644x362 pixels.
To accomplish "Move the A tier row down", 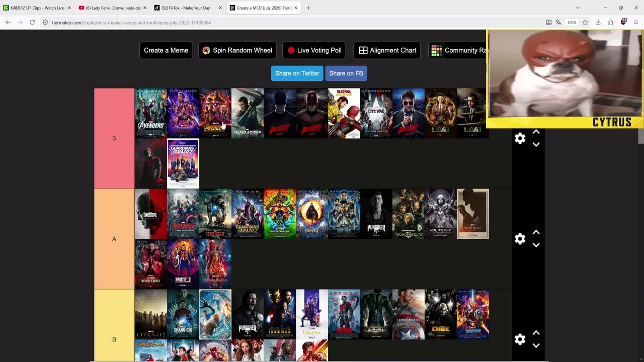I will 536,245.
